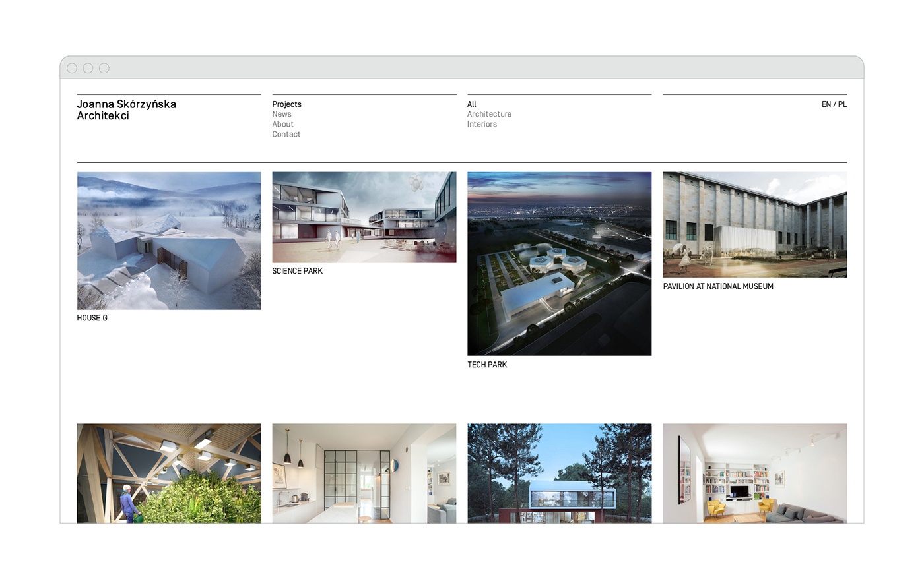Open the Science Park project image
Viewport: 924px width, 579px height.
tap(364, 217)
